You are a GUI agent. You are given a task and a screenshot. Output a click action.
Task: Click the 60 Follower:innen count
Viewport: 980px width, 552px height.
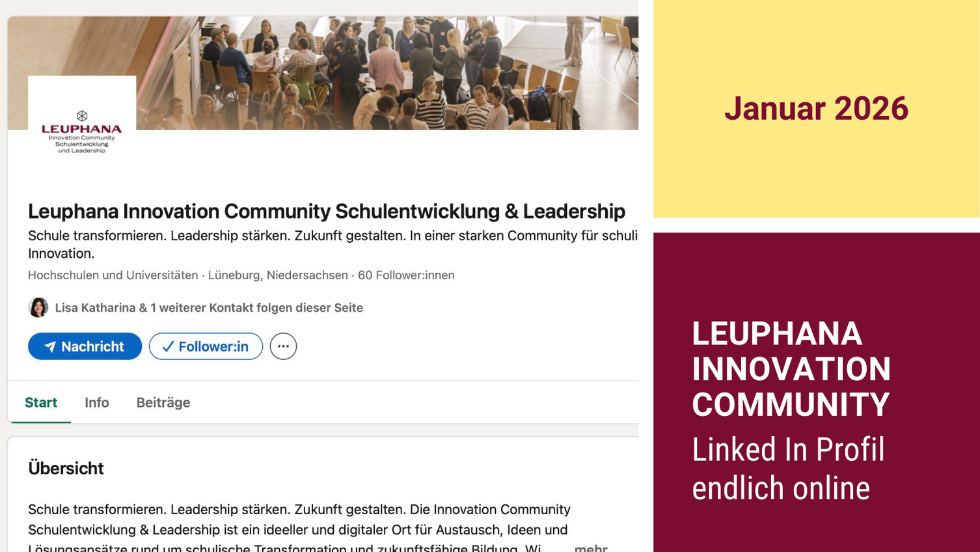click(406, 275)
